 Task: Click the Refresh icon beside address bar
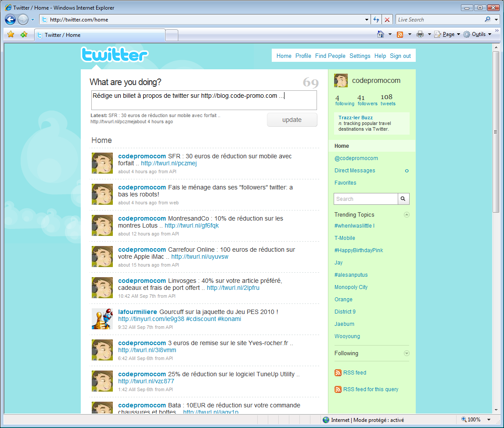376,20
